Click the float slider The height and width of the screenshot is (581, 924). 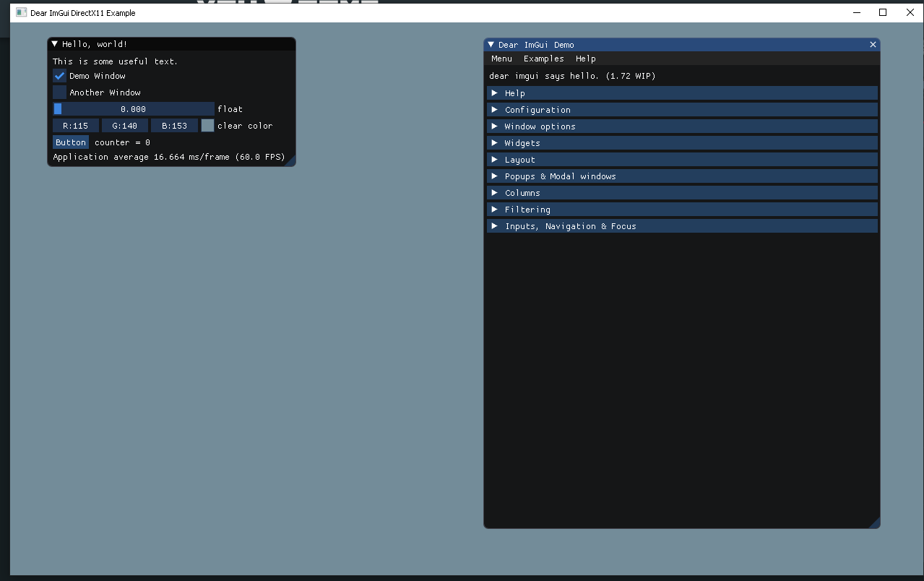pos(134,109)
